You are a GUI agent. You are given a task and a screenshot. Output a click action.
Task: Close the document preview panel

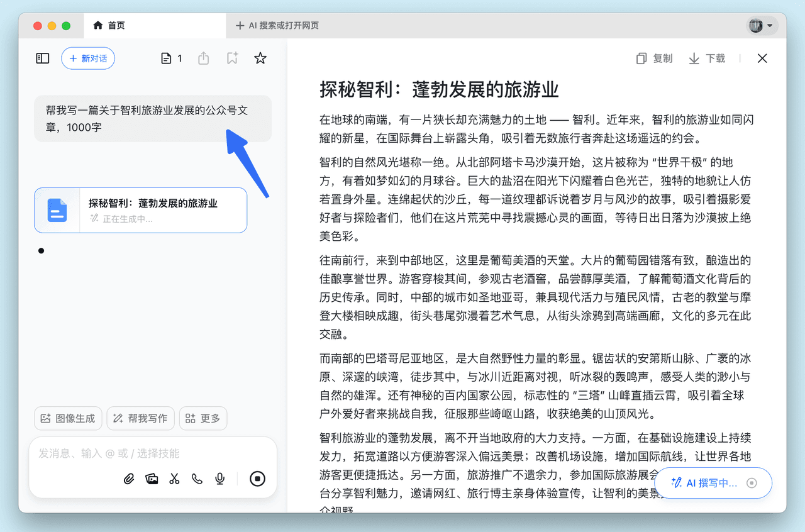[x=762, y=58]
